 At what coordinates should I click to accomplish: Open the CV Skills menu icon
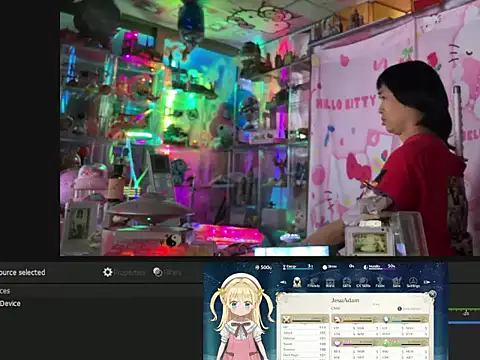363,283
